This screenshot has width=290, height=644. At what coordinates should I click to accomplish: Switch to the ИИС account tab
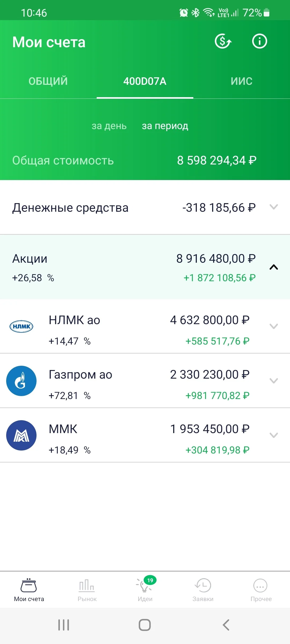tap(242, 81)
